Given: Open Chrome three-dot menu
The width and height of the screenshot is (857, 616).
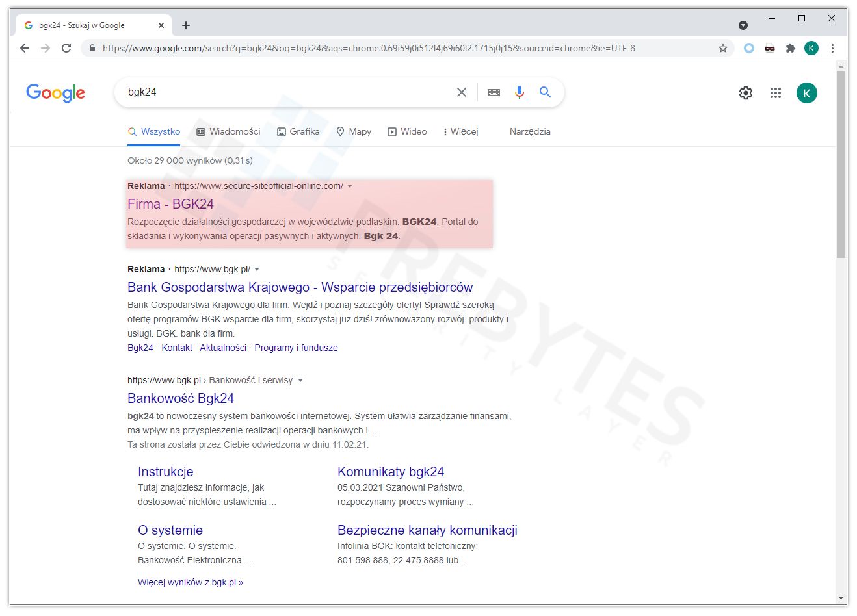Looking at the screenshot, I should tap(832, 48).
